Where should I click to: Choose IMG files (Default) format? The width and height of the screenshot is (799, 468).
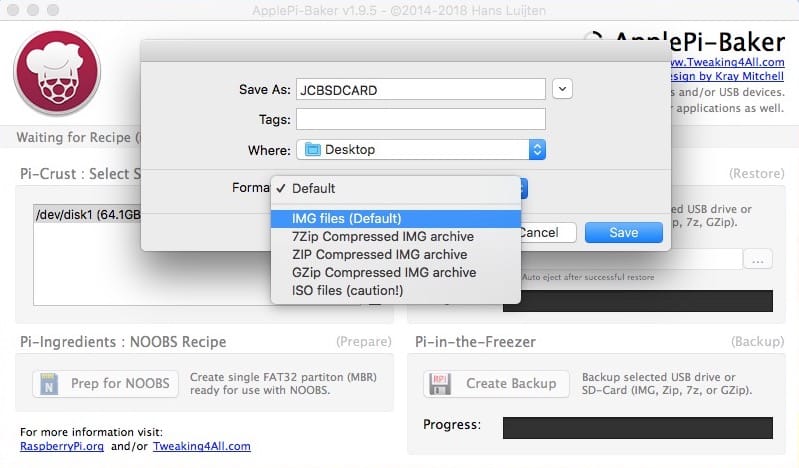point(395,219)
